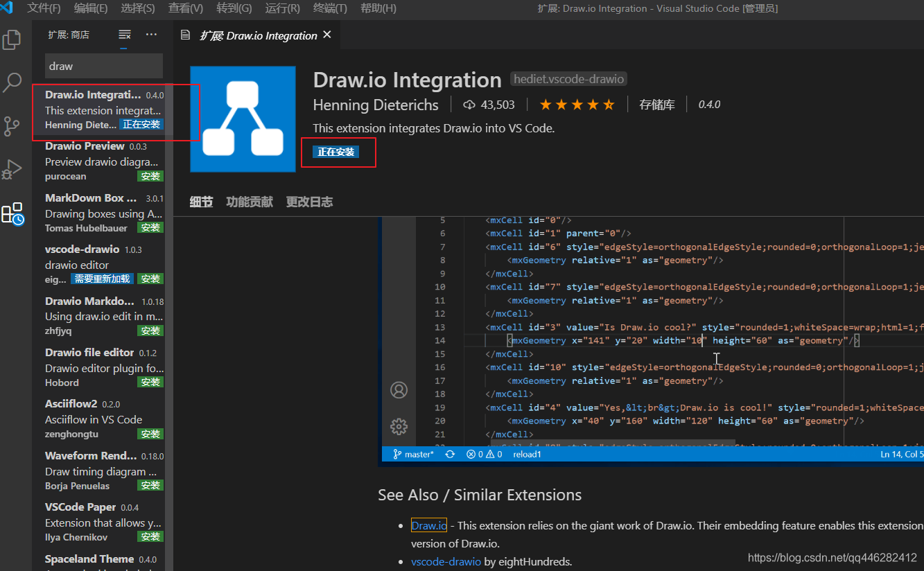Click the star rating of the extension
This screenshot has height=571, width=924.
click(577, 105)
